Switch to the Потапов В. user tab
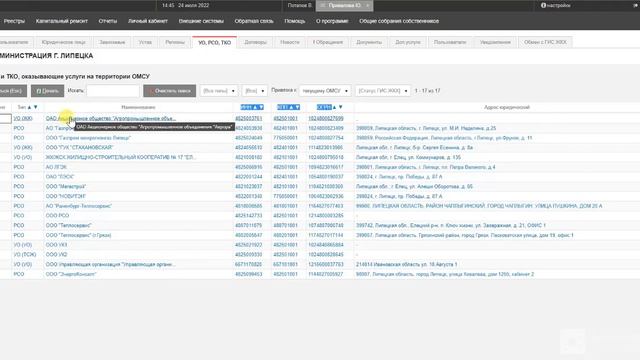The width and height of the screenshot is (640, 360). tap(300, 5)
